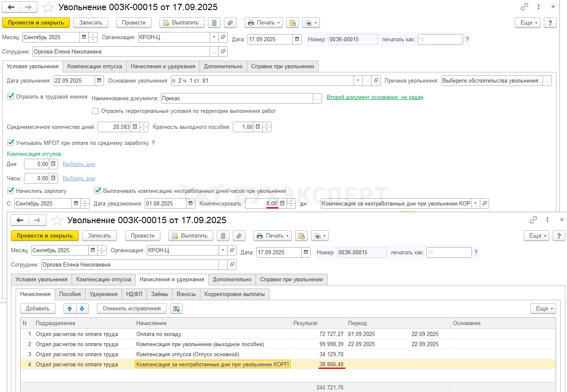
Task: Move accrual row down with the down arrow
Action: [82, 309]
